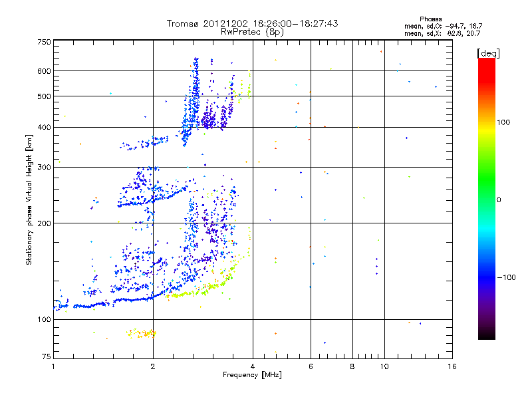Image resolution: width=532 pixels, height=399 pixels.
Task: Click the y-axis tick label '200'
Action: [44, 223]
